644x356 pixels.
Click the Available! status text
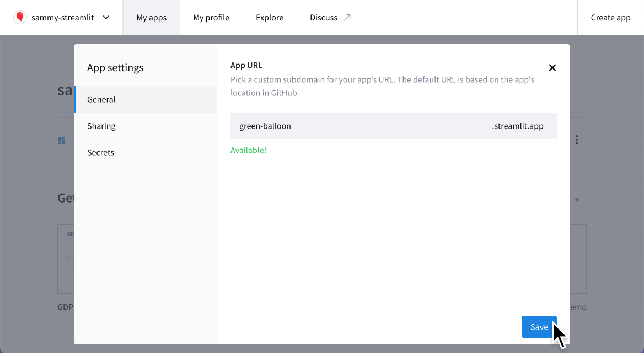pyautogui.click(x=248, y=150)
